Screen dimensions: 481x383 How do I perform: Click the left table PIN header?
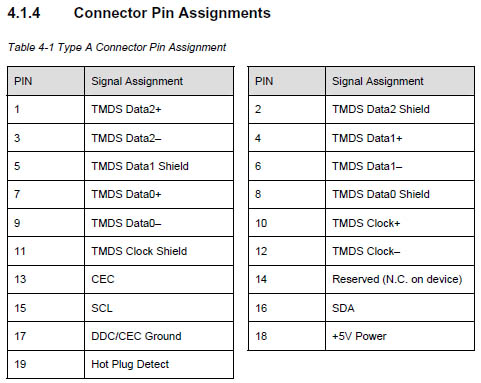pos(46,81)
